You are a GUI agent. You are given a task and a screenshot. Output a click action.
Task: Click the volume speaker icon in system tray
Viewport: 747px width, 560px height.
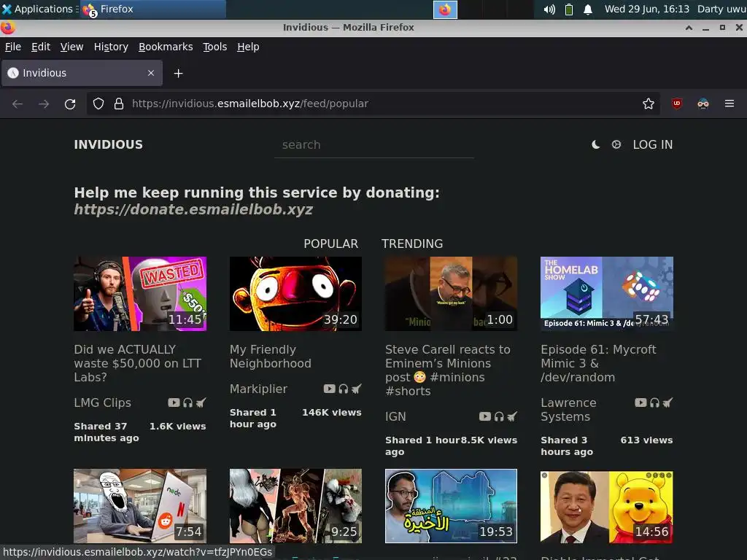click(549, 9)
